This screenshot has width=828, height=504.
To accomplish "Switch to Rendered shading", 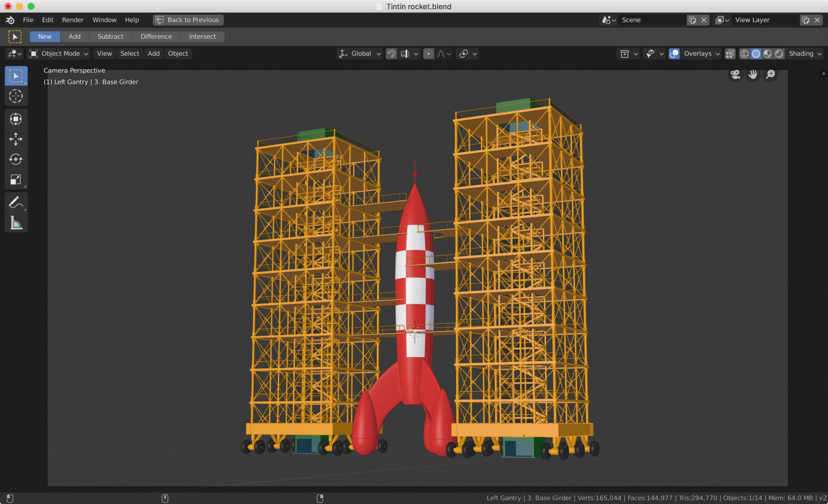I will coord(779,54).
